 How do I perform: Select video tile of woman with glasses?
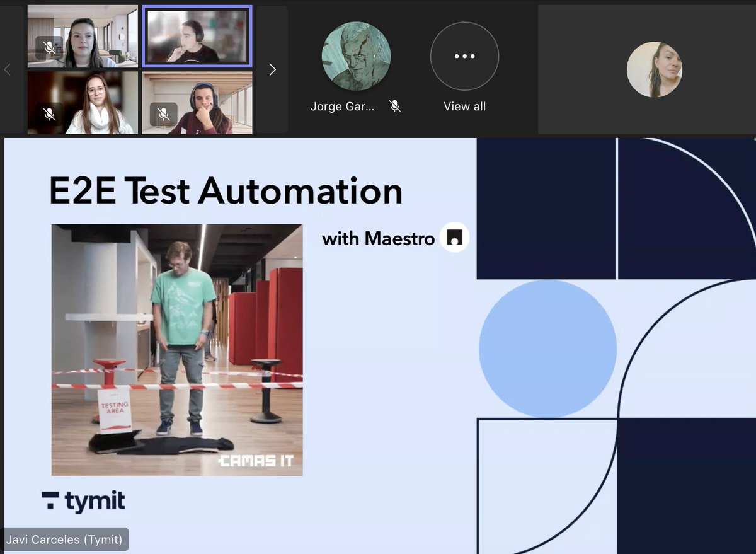point(83,102)
